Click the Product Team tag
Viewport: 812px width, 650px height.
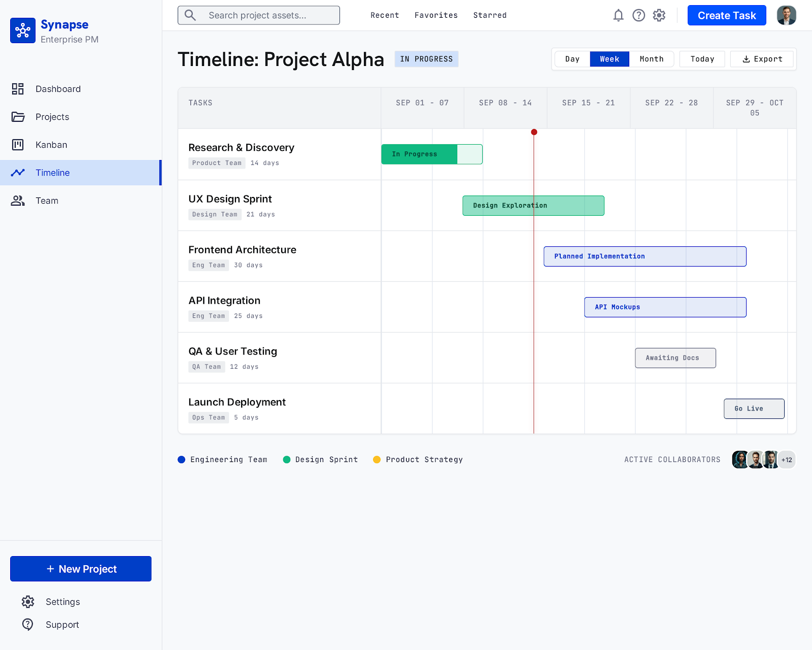tap(217, 163)
